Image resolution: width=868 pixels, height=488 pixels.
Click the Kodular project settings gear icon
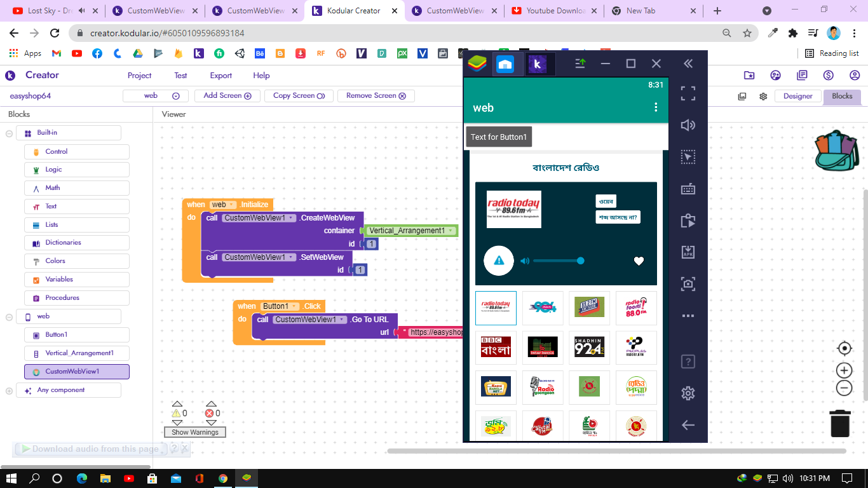point(763,96)
